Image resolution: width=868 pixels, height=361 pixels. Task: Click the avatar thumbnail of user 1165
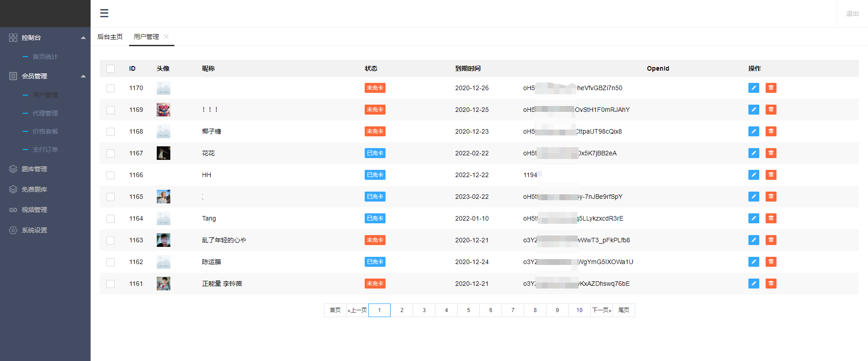[x=164, y=197]
